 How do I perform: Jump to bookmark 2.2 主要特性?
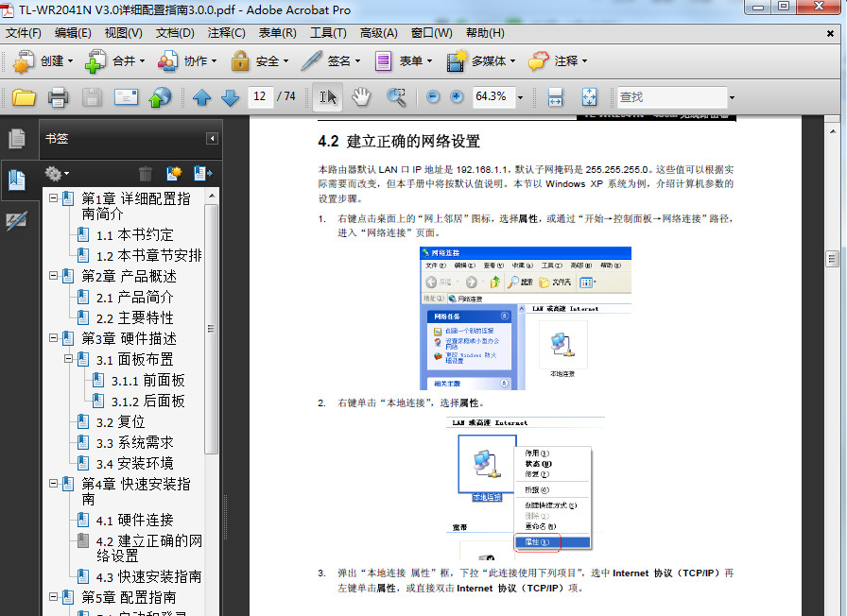pos(134,318)
